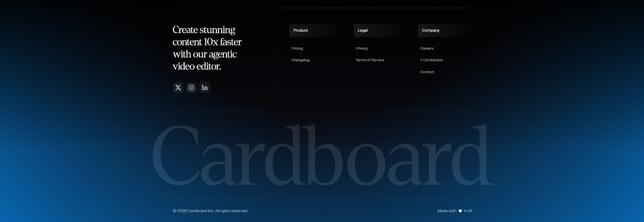Select the Product footer heading
The height and width of the screenshot is (222, 644).
coord(301,30)
